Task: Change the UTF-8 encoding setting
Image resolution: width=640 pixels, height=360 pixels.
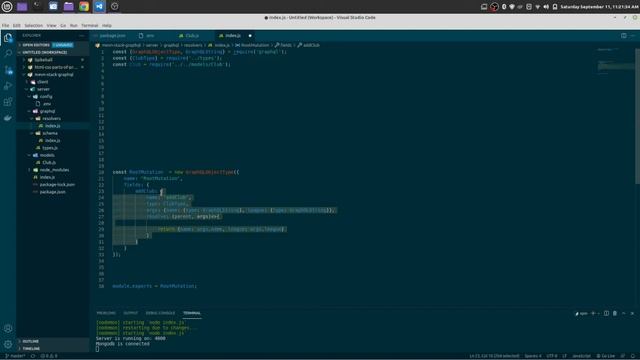Action: pyautogui.click(x=551, y=356)
